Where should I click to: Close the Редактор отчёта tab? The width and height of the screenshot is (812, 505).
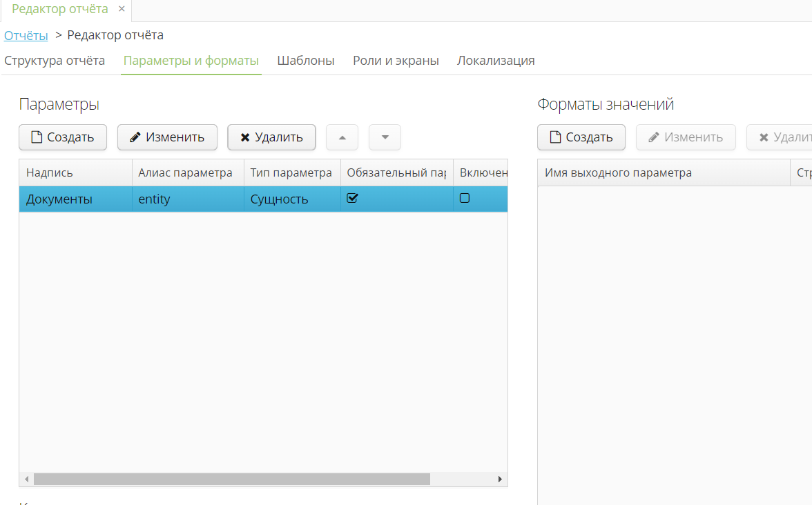(x=122, y=10)
